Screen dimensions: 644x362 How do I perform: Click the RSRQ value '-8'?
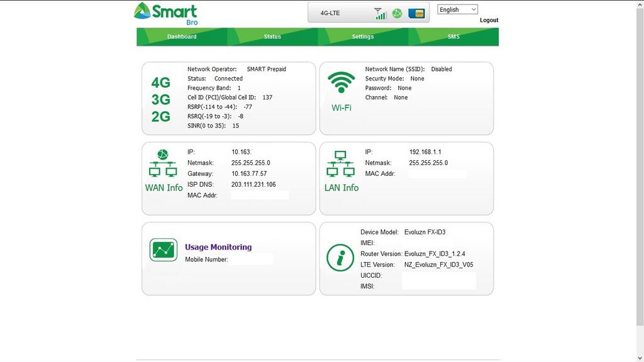241,116
